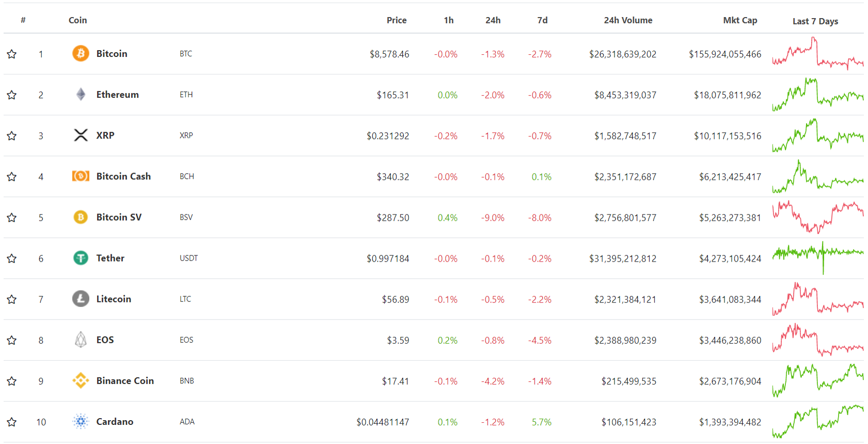Click Ethereum price $165.31
This screenshot has width=868, height=444.
point(393,95)
